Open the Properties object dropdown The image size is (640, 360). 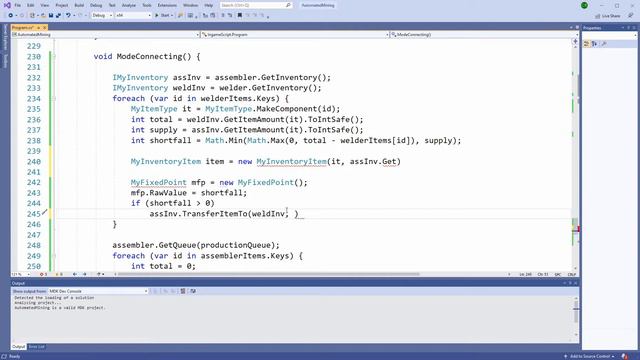609,36
